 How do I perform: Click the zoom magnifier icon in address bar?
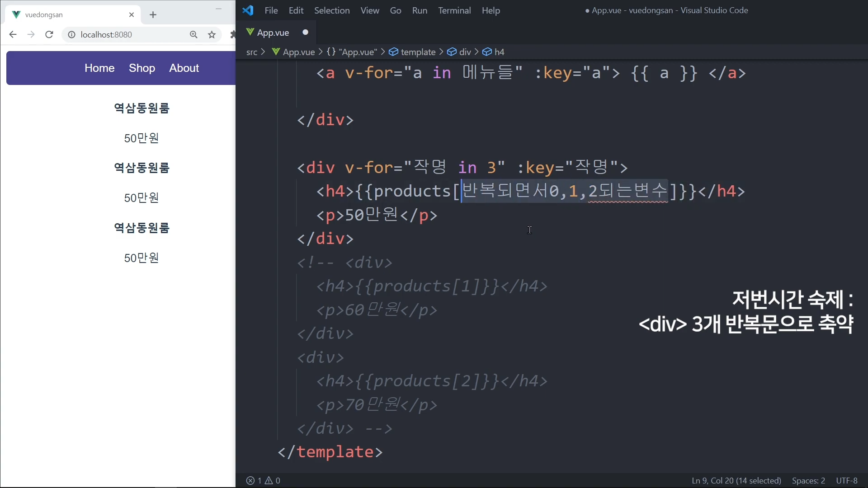coord(193,35)
